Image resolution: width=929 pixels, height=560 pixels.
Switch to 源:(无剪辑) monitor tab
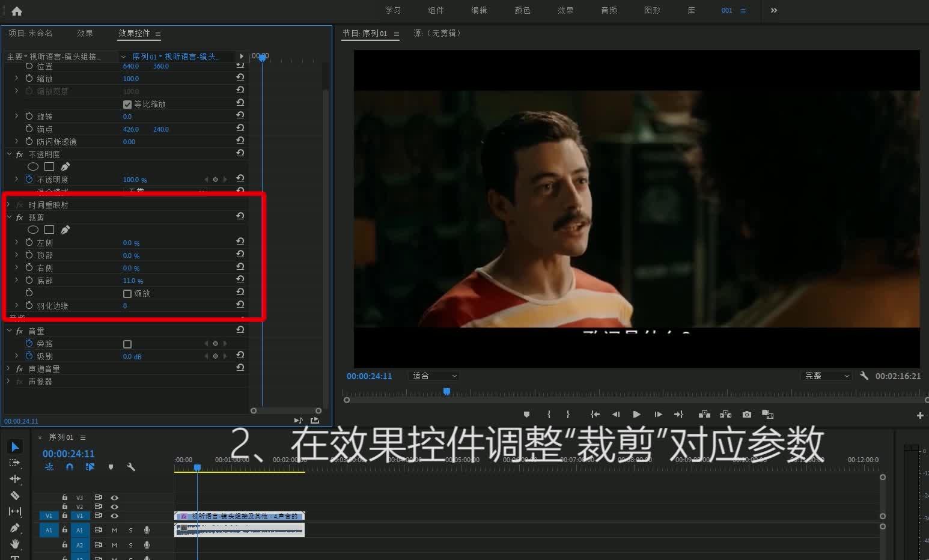pos(438,33)
